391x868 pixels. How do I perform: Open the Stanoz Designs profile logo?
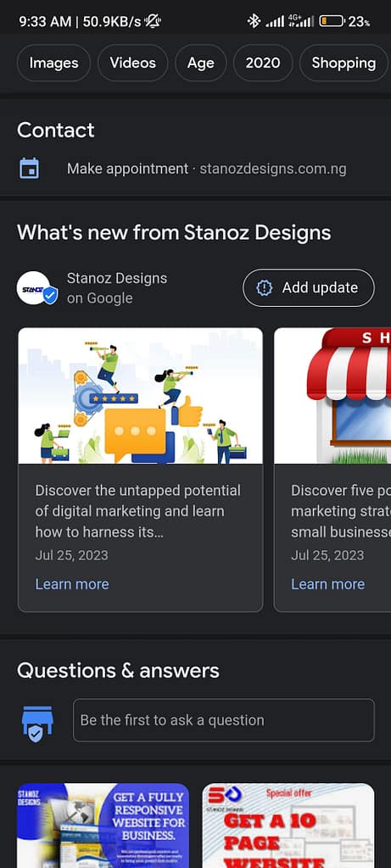pyautogui.click(x=35, y=288)
